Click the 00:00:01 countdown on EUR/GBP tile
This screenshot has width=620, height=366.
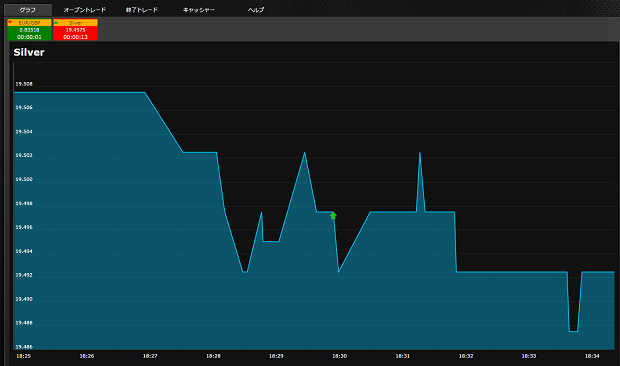30,37
